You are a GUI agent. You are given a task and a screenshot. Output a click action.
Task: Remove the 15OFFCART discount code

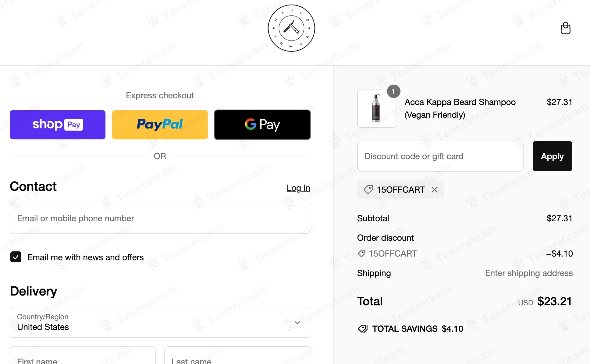pyautogui.click(x=435, y=190)
